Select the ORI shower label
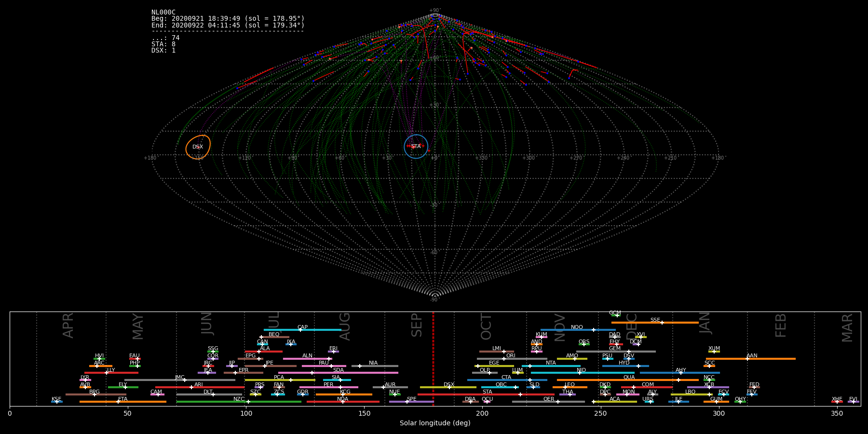This screenshot has height=434, width=868. [x=511, y=356]
